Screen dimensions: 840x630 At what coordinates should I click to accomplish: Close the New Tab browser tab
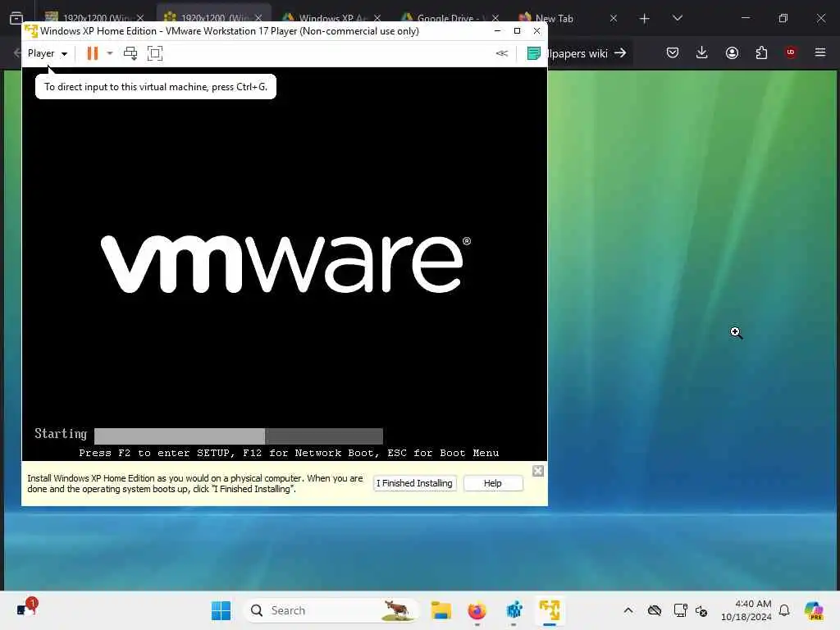pyautogui.click(x=614, y=18)
